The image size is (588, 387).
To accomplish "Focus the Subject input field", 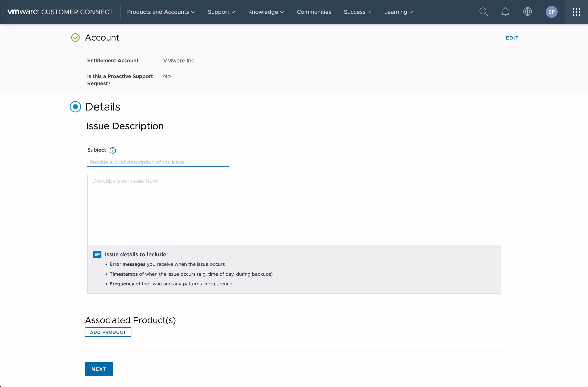I will (158, 162).
